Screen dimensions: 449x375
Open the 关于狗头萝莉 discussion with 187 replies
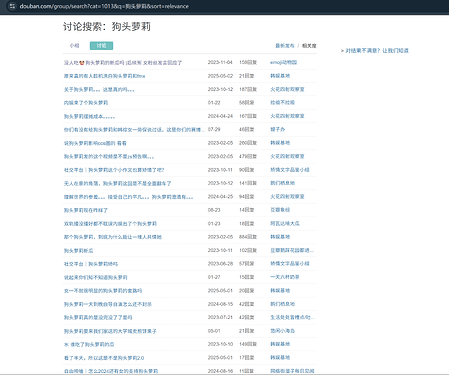(99, 89)
